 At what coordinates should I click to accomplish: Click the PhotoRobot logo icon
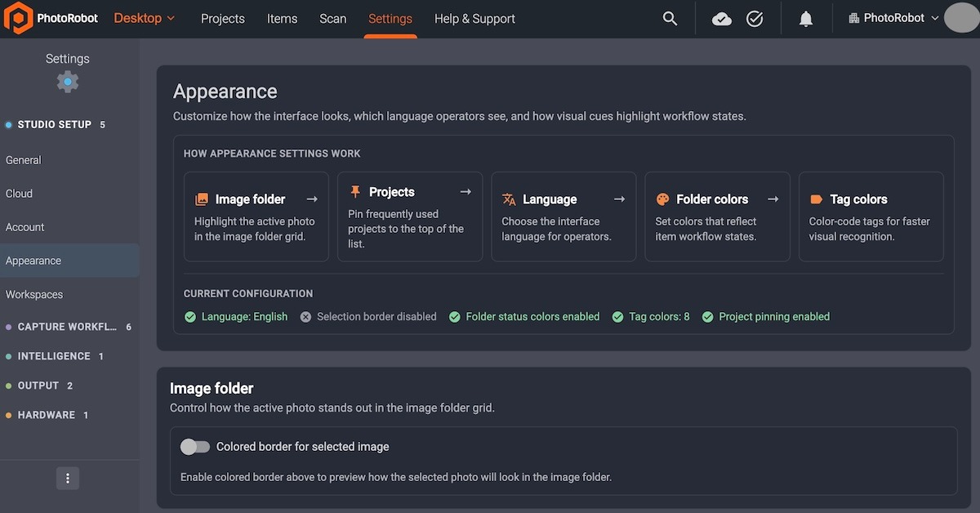(x=18, y=18)
